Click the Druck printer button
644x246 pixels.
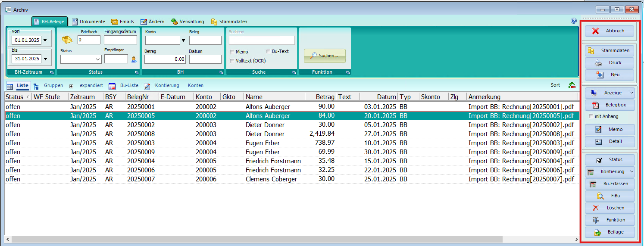coord(610,62)
